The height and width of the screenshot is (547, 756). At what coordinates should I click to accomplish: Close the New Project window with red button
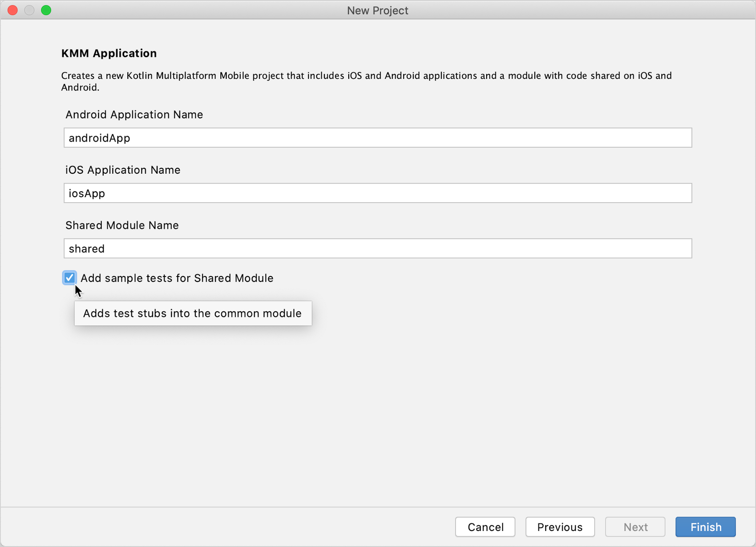point(13,10)
